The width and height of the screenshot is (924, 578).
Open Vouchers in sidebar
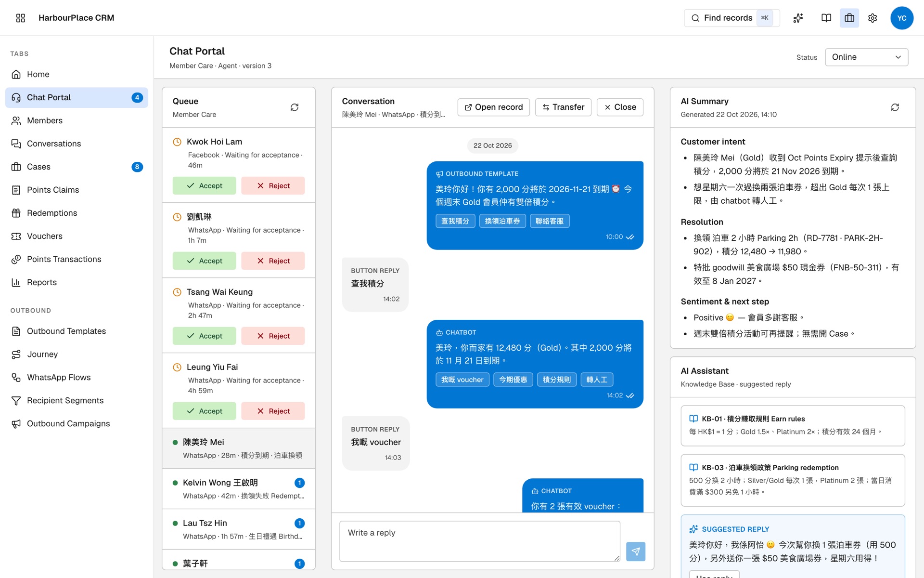(x=77, y=236)
